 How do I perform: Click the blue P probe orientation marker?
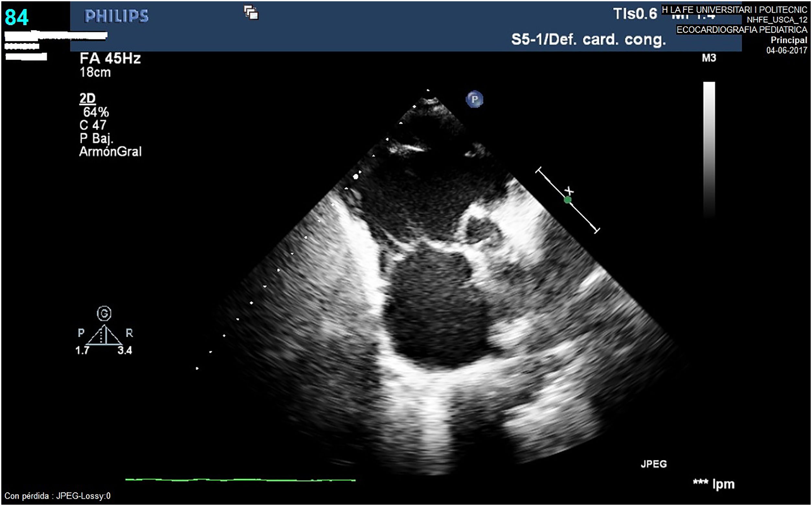(474, 99)
